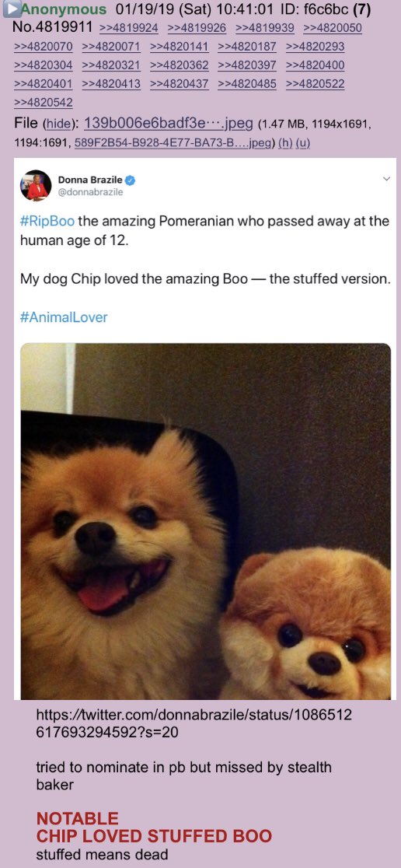Follow reply link >>4820293
The image size is (401, 868).
(316, 47)
